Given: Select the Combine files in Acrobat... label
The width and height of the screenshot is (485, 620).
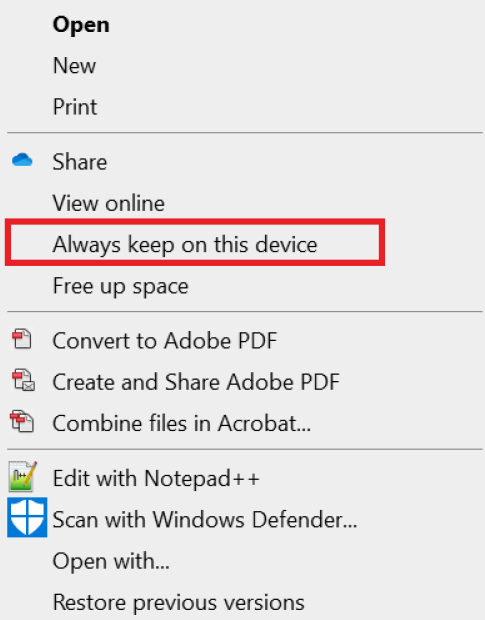Looking at the screenshot, I should coord(182,423).
